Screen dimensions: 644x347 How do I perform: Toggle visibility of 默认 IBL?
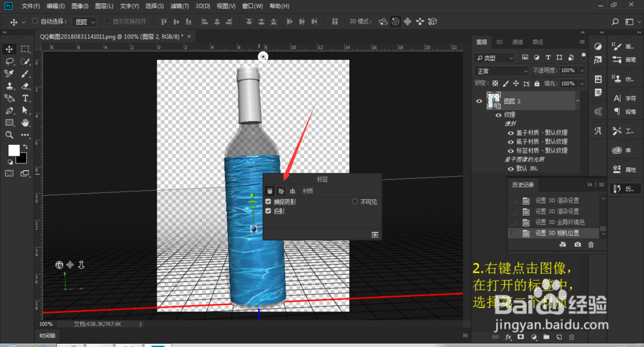pyautogui.click(x=511, y=169)
